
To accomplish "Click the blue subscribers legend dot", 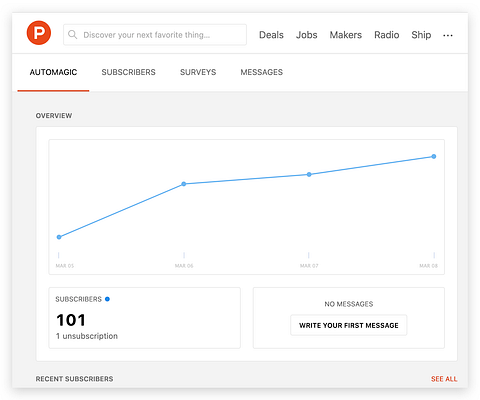I will pos(107,299).
